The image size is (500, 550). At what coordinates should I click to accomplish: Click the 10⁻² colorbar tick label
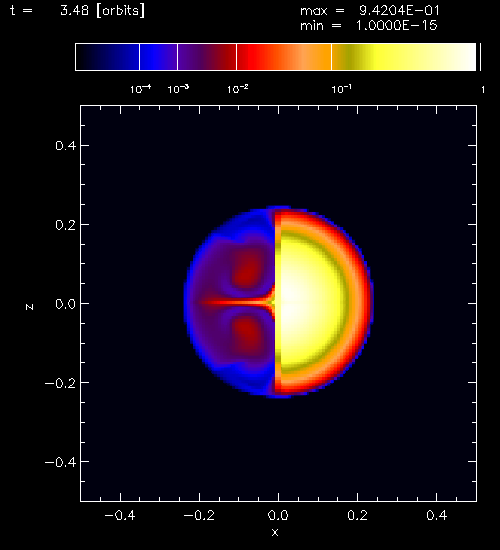tap(238, 89)
